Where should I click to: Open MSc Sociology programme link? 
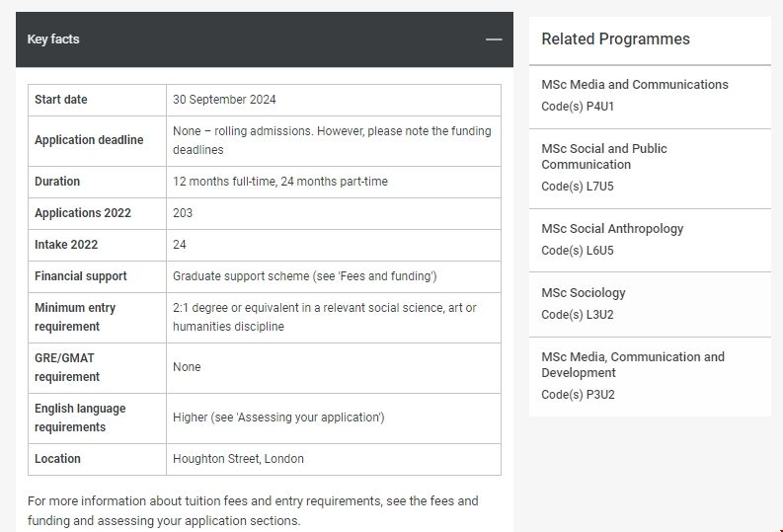(x=583, y=293)
